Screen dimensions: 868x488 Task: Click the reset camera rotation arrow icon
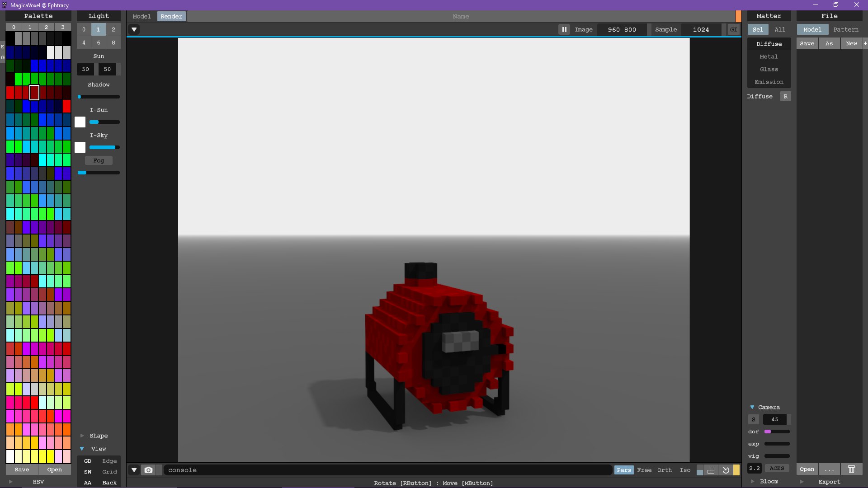[726, 470]
